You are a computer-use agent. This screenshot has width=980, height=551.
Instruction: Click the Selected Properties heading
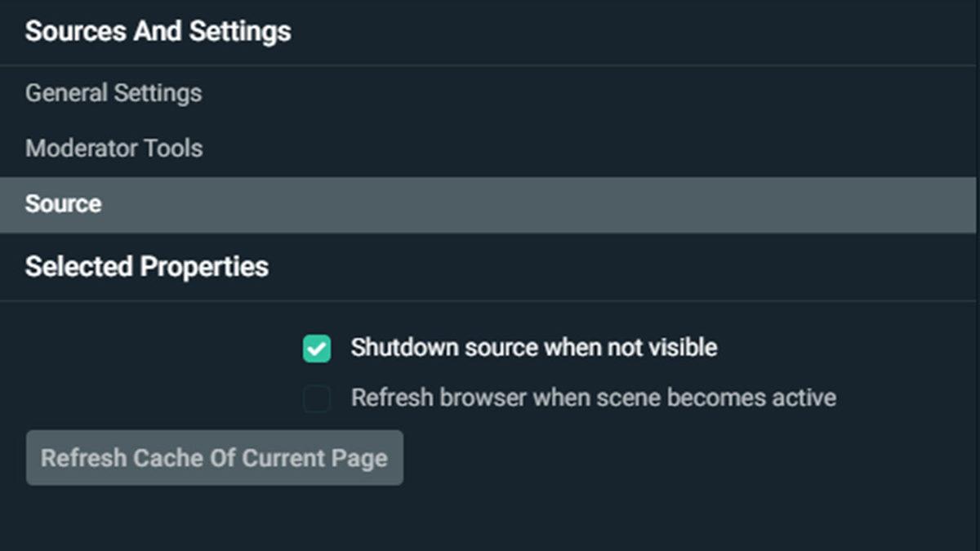coord(147,267)
